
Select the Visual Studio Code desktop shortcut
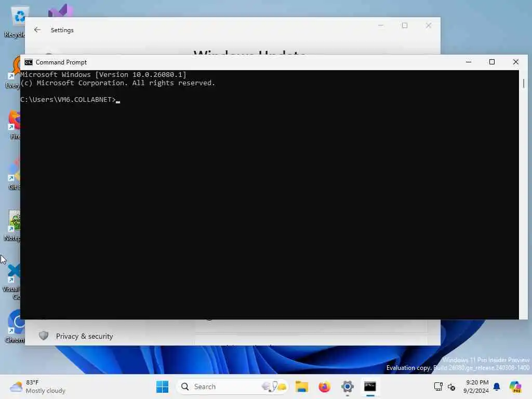pos(12,282)
